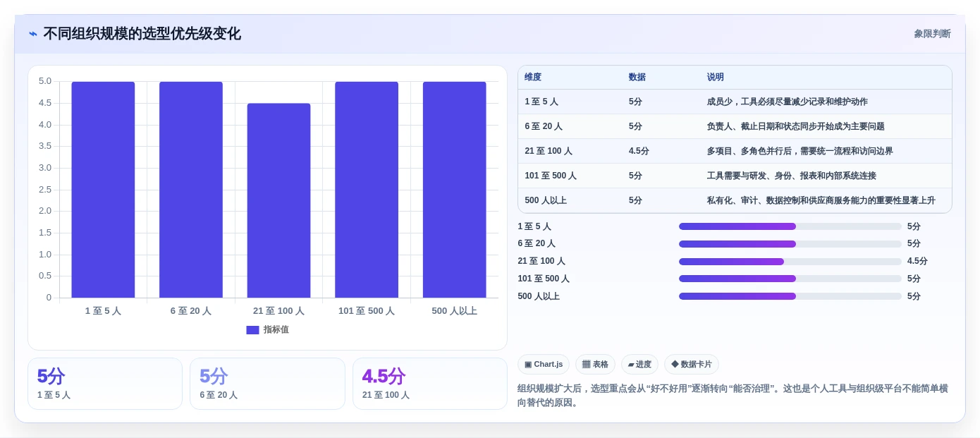Click table cell 工具需要与研发、身份、报表和内部系统连接

point(792,176)
